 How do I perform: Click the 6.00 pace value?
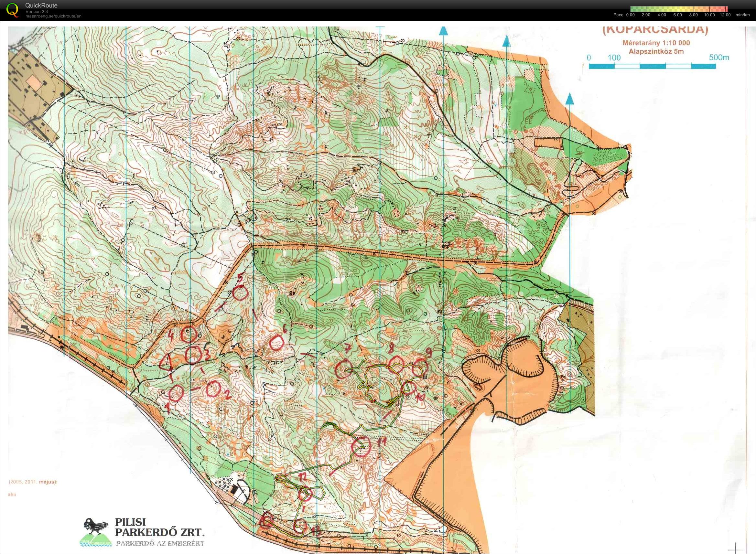678,15
